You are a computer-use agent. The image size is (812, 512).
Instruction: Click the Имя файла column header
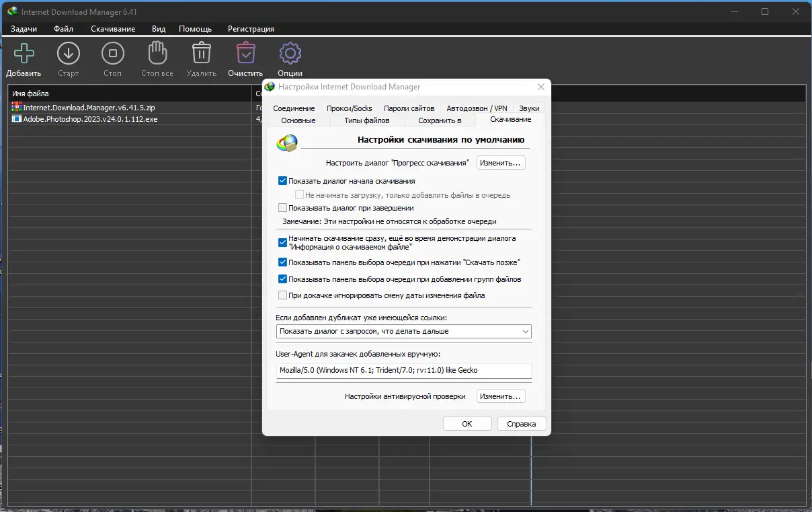130,94
